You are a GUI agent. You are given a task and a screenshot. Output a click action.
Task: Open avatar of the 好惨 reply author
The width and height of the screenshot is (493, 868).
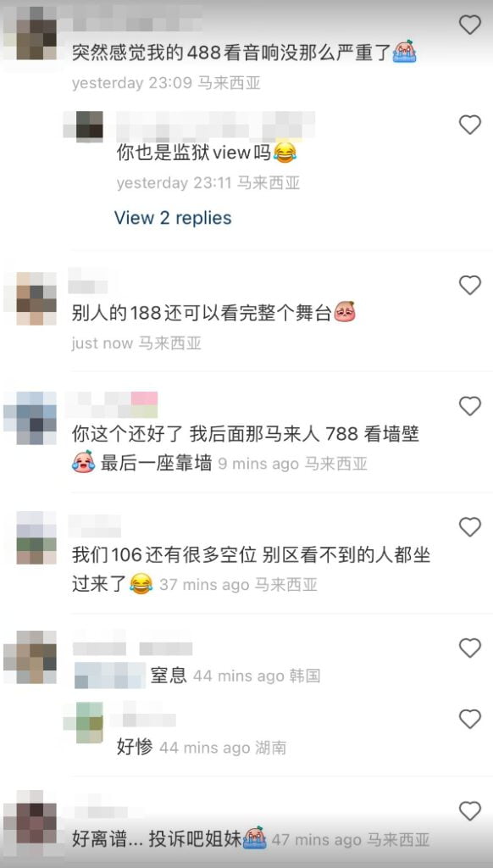82,722
